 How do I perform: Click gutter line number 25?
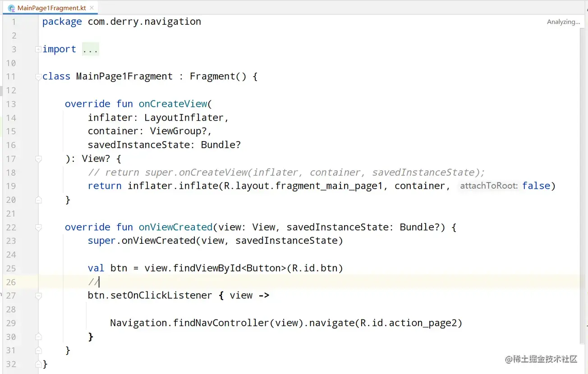[x=11, y=268]
